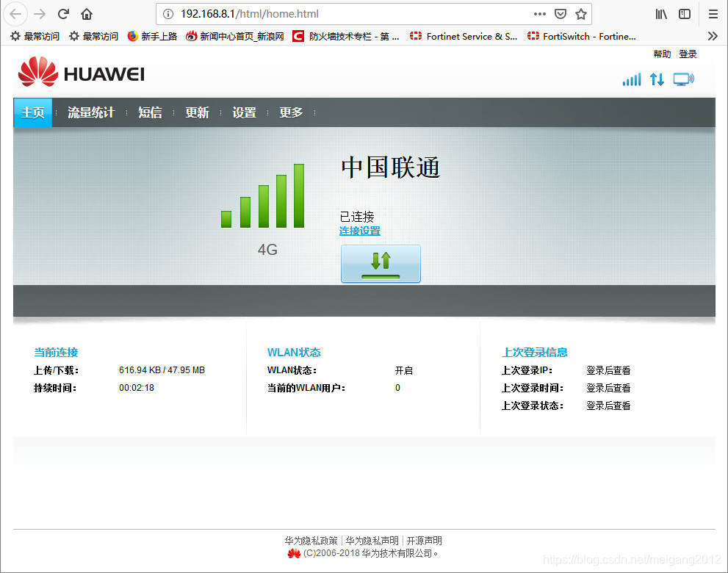The height and width of the screenshot is (573, 728).
Task: Open first 最常访问 bookmark folder
Action: 35,36
